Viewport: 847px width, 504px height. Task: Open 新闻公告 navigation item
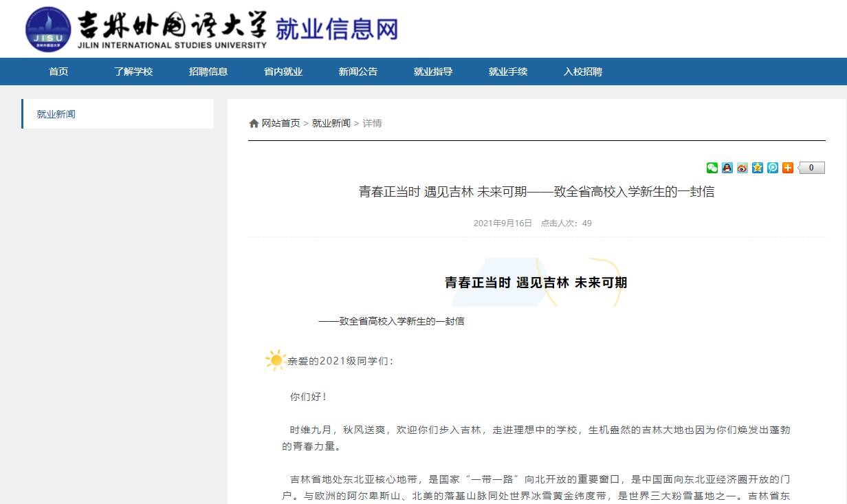coord(358,72)
